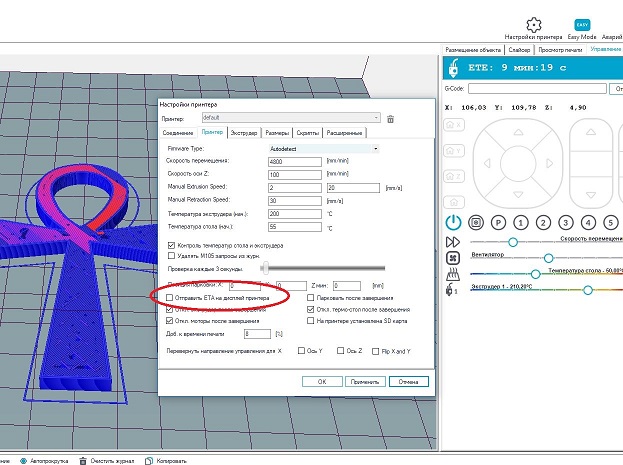Enable Ось Z invert checkbox
The image size is (623, 465).
[341, 351]
